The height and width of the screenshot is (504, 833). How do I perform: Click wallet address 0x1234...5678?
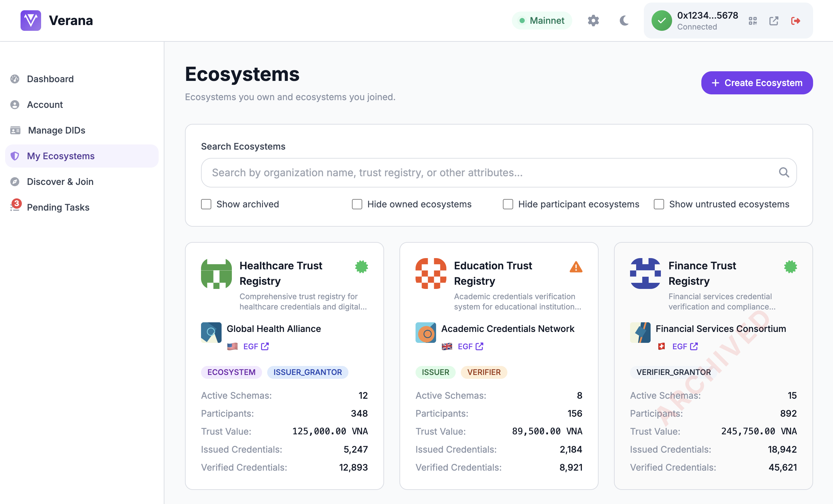(x=707, y=15)
